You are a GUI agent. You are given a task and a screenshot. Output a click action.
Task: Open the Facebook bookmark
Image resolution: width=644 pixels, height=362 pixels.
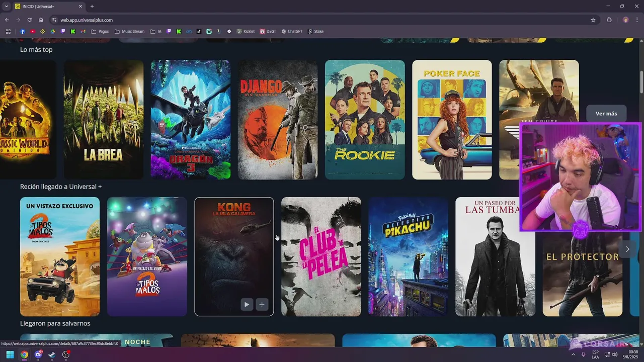[23, 31]
